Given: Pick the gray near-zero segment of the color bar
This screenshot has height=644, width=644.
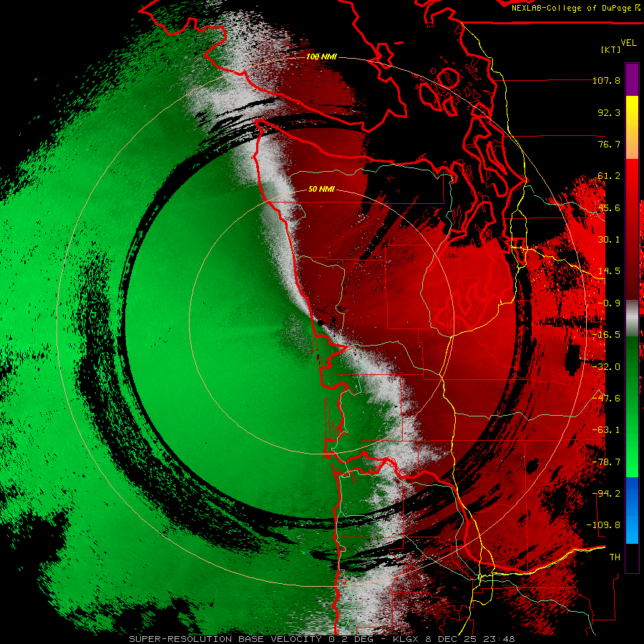Looking at the screenshot, I should [x=632, y=318].
